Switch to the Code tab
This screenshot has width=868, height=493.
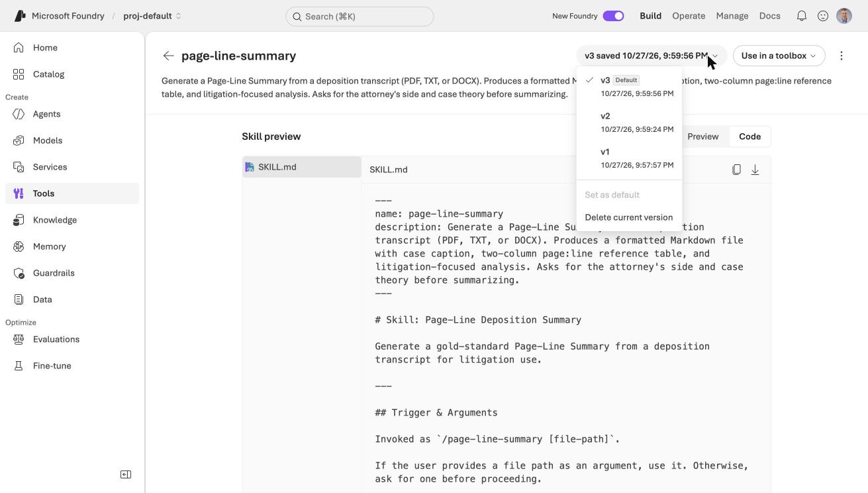point(749,137)
